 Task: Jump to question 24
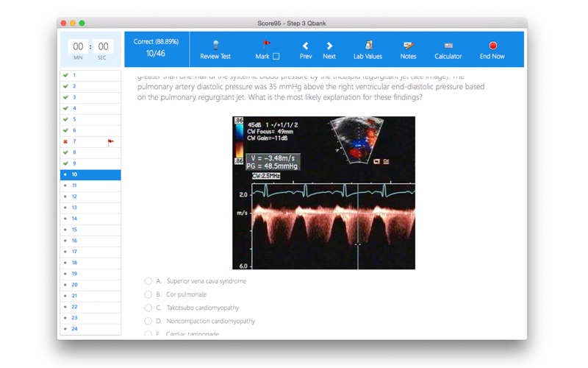(x=90, y=329)
